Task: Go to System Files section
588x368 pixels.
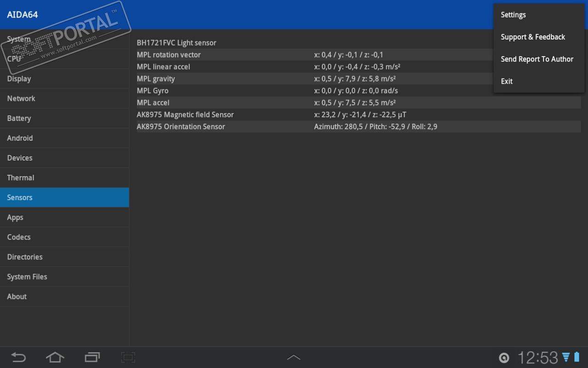Action: [x=64, y=276]
